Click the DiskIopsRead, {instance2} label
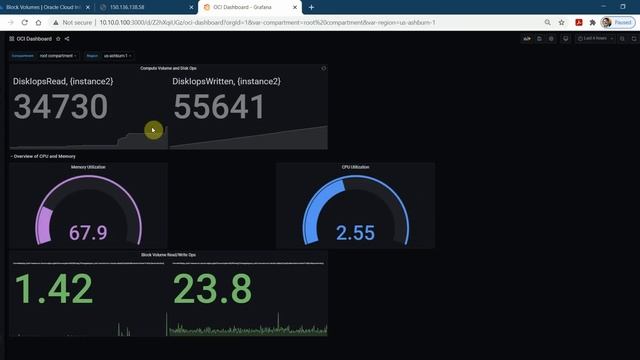The height and width of the screenshot is (360, 640). point(63,81)
